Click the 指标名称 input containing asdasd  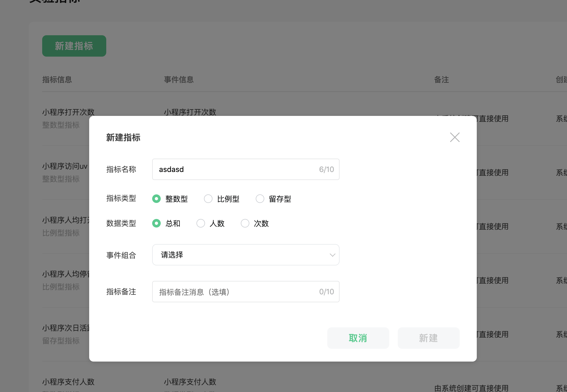(x=235, y=169)
